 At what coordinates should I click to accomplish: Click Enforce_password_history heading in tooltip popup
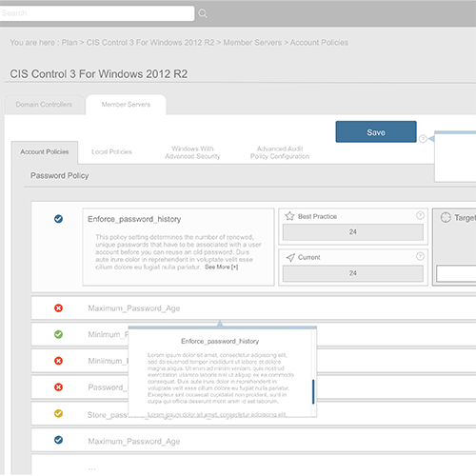220,341
